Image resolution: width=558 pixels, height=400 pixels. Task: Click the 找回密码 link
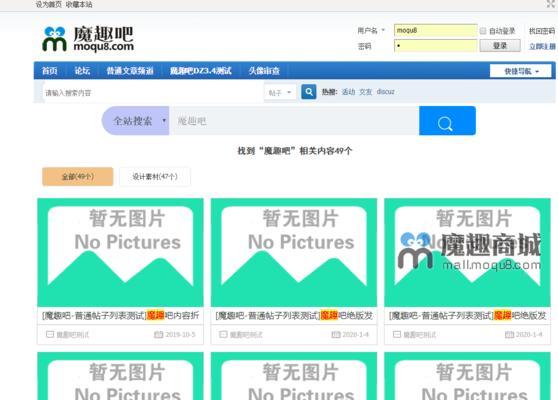pos(542,31)
